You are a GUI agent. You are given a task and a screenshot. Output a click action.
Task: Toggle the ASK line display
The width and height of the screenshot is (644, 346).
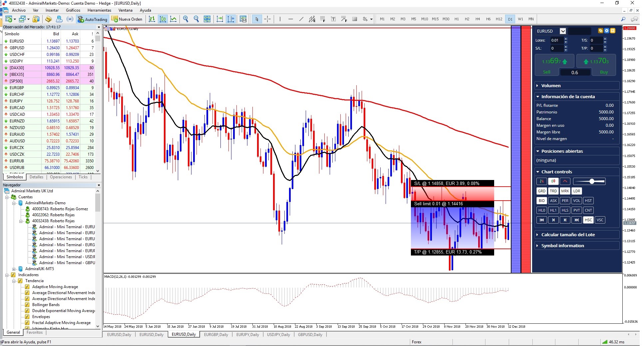[553, 201]
